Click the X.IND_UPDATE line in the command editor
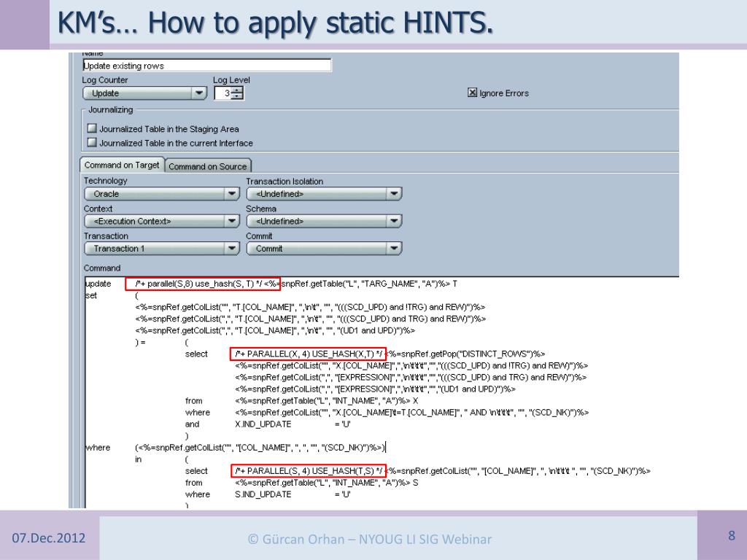The width and height of the screenshot is (747, 560). tap(263, 424)
